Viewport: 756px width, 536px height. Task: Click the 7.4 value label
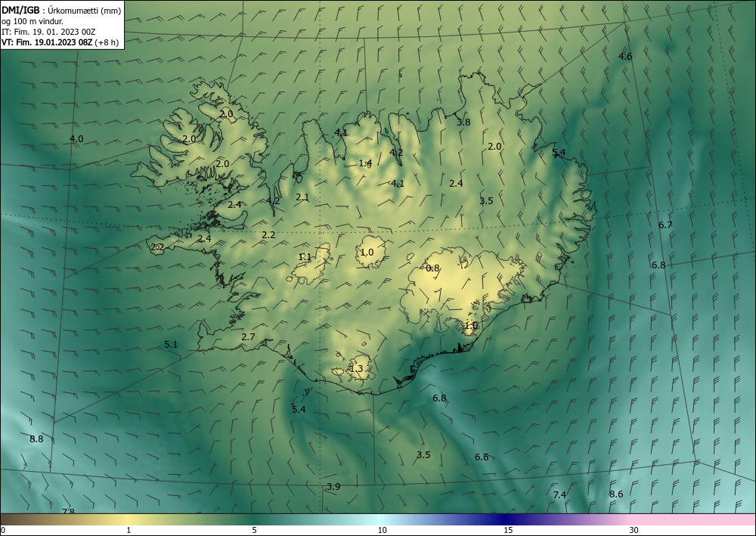tap(559, 494)
